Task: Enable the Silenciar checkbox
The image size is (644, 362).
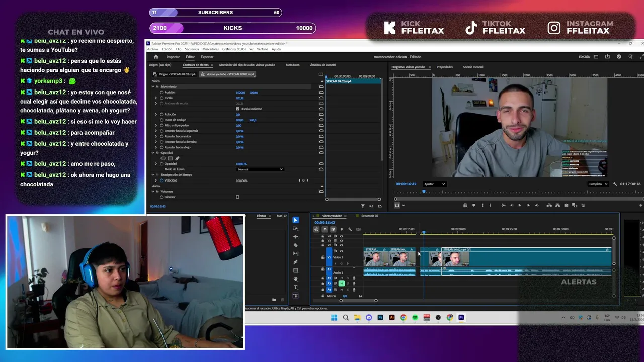Action: pyautogui.click(x=237, y=197)
